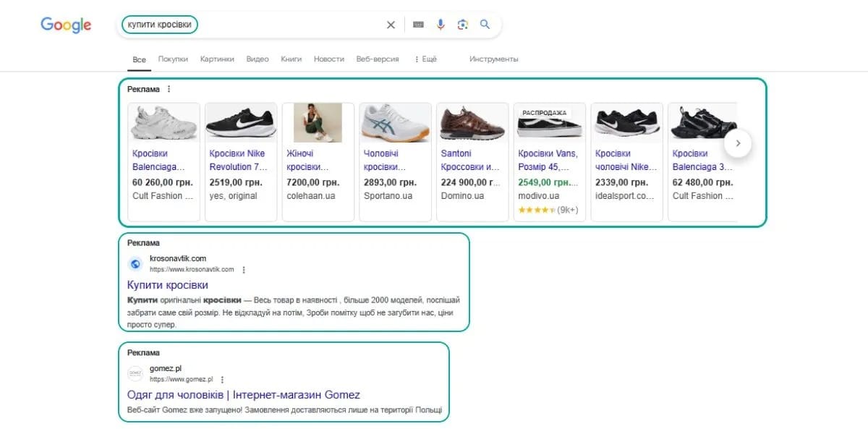Open the Ещё dropdown menu
The height and width of the screenshot is (429, 868).
point(428,59)
